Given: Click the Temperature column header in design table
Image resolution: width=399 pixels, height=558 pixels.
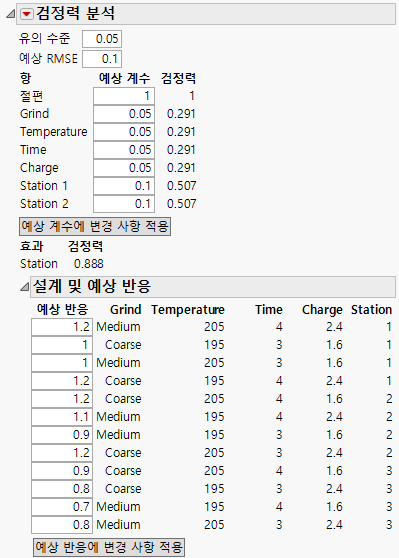Looking at the screenshot, I should tap(188, 310).
